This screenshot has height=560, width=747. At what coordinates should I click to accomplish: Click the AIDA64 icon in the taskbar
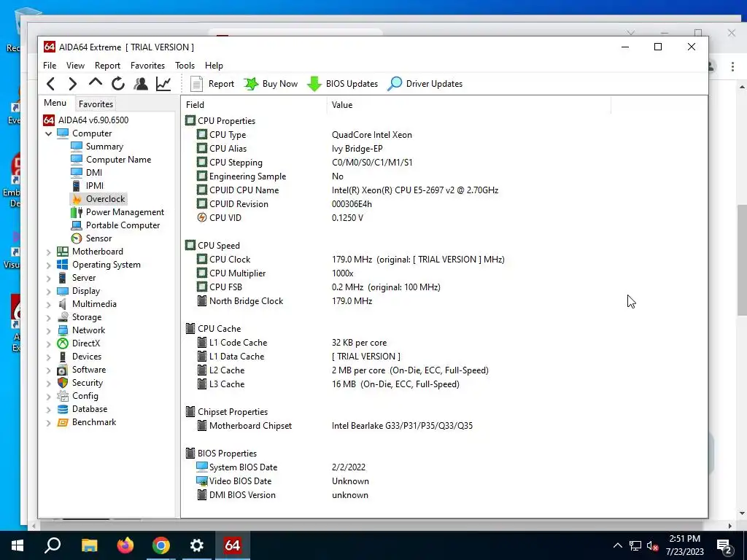233,545
